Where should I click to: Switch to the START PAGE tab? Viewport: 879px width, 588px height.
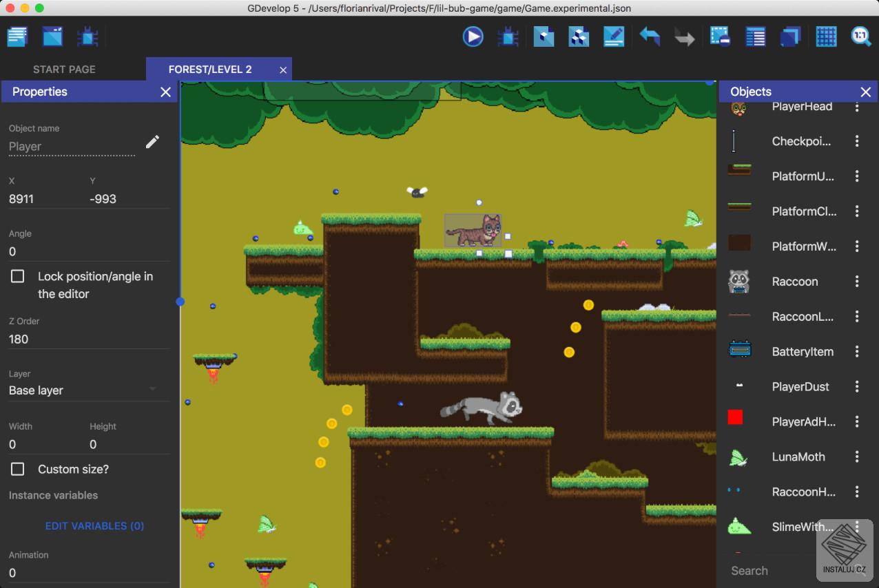click(64, 70)
